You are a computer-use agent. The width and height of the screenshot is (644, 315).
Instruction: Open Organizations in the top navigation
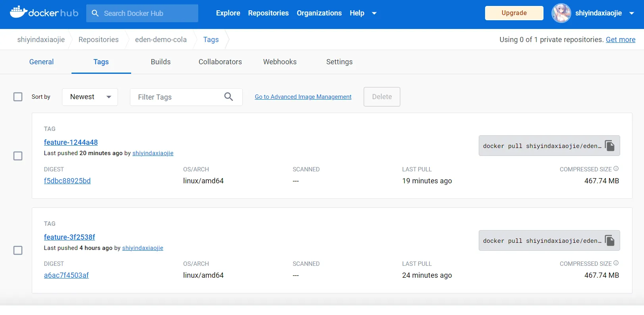pyautogui.click(x=319, y=13)
